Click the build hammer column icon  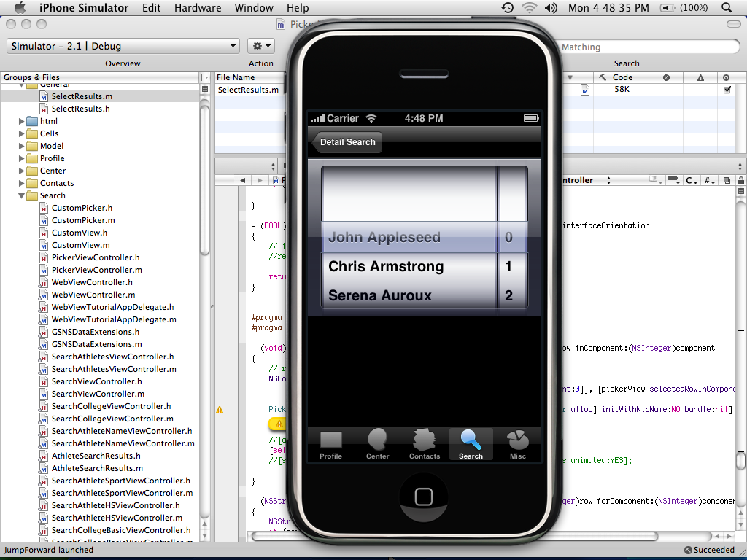(603, 77)
